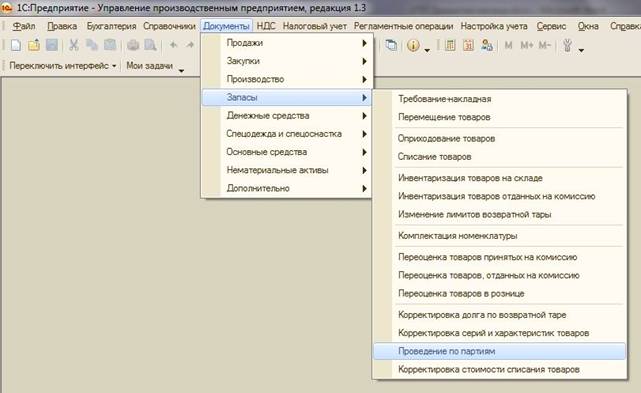Choose Оприходование товаров

(500, 139)
